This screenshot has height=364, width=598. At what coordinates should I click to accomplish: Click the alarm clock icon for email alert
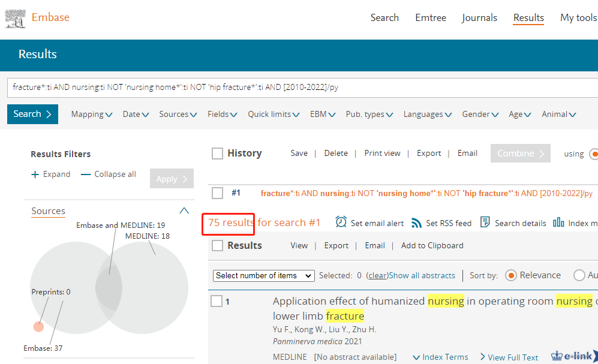[x=341, y=221]
